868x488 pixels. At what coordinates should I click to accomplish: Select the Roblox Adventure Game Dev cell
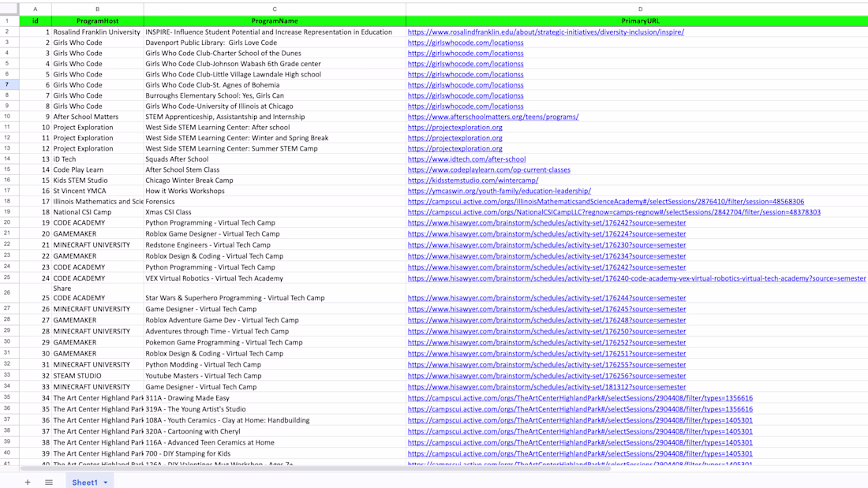click(x=275, y=320)
